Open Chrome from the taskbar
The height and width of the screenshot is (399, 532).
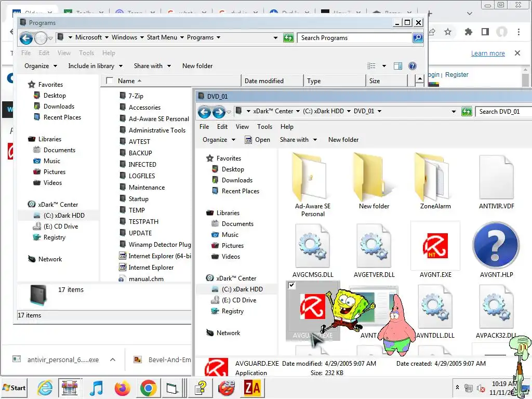coord(148,388)
